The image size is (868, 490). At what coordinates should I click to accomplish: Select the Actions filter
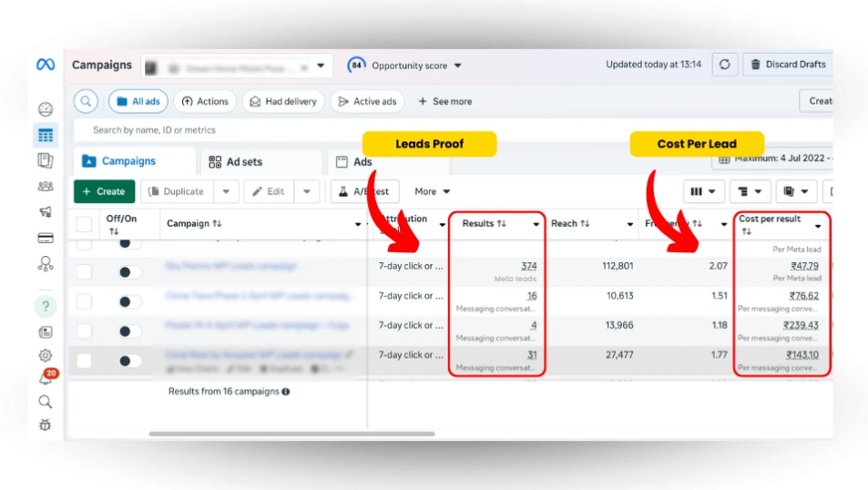[x=205, y=101]
